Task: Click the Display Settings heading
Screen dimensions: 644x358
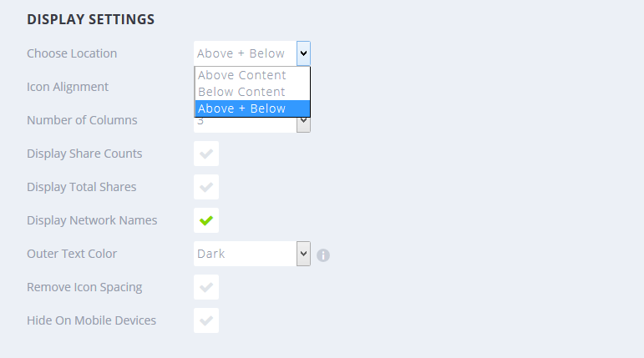Action: tap(90, 20)
